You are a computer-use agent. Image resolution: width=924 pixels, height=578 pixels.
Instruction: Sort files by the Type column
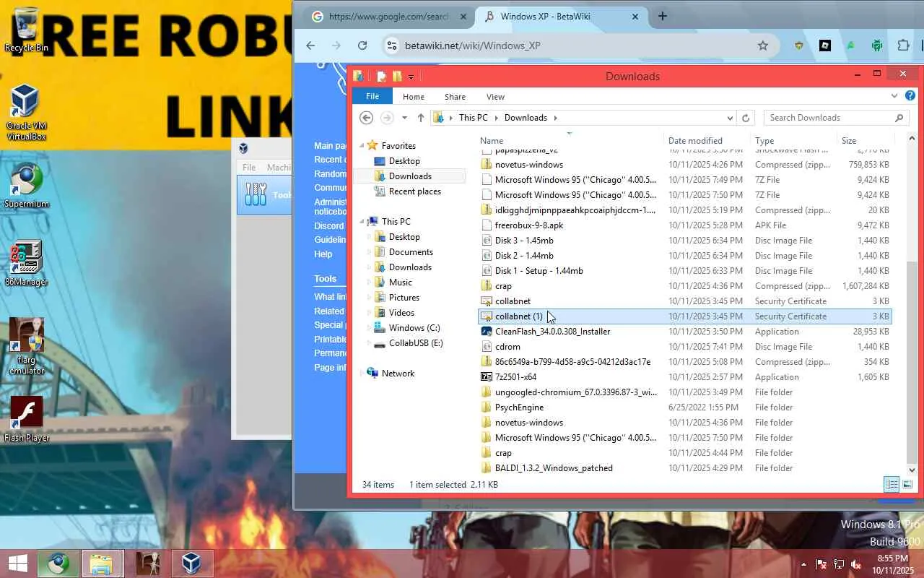(x=794, y=141)
